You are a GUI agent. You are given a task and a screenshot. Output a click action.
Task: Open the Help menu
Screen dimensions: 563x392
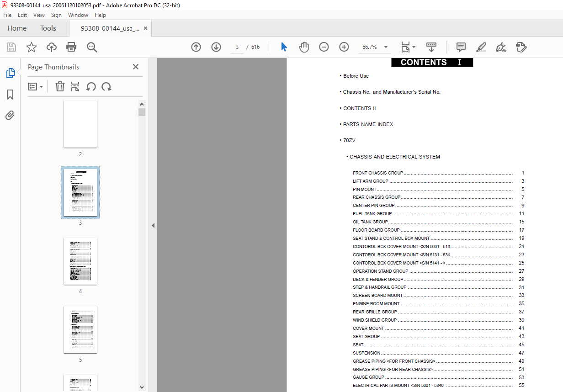pos(100,15)
